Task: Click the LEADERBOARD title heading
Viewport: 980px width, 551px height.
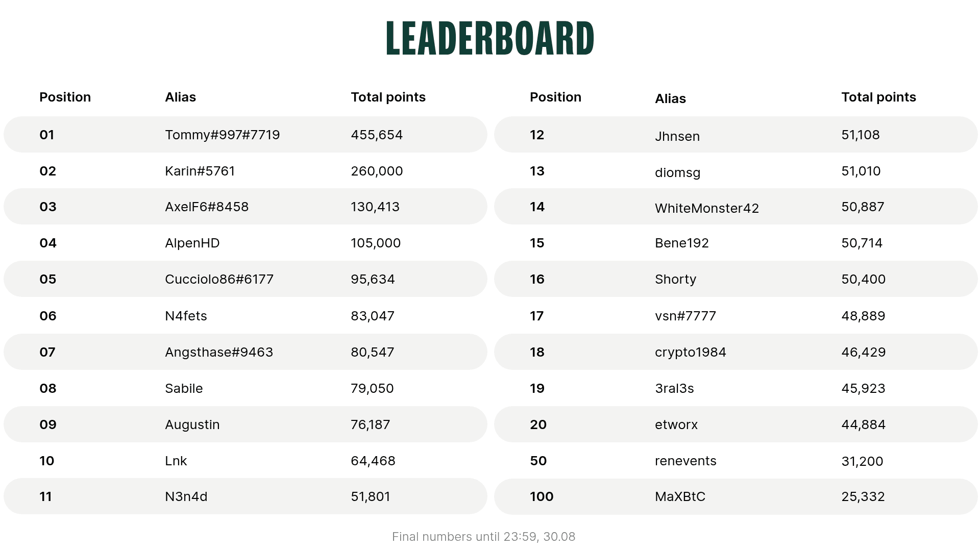Action: point(490,38)
